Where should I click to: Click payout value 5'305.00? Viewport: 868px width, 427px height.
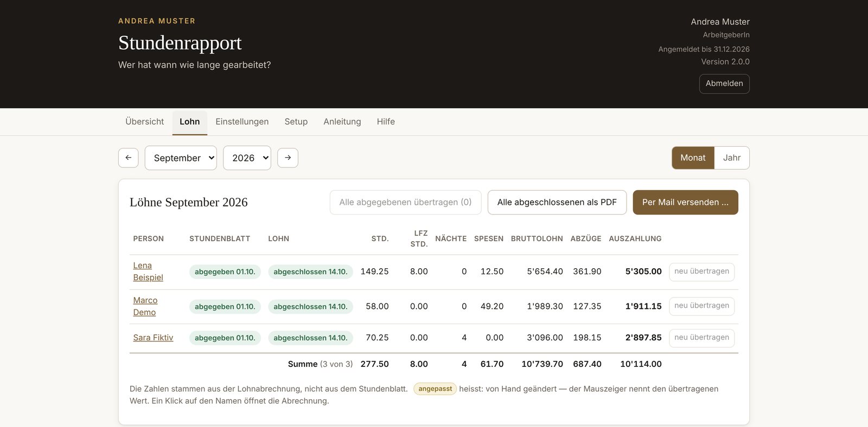[x=643, y=271]
